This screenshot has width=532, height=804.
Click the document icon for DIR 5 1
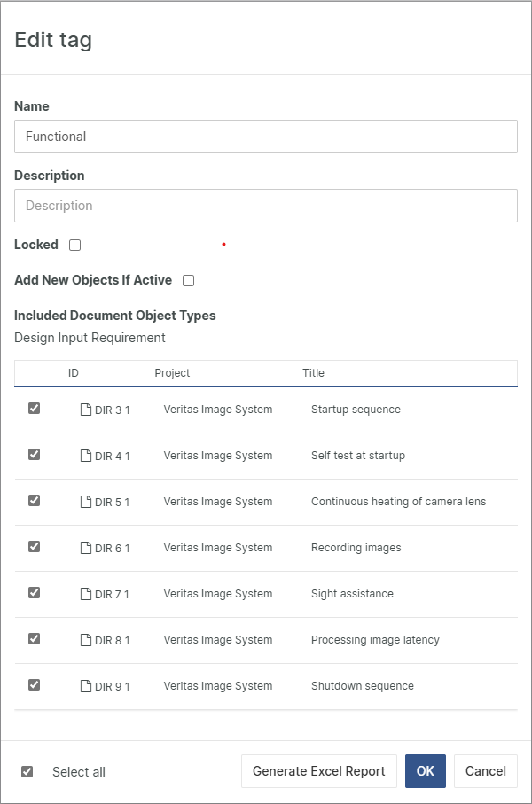click(86, 502)
